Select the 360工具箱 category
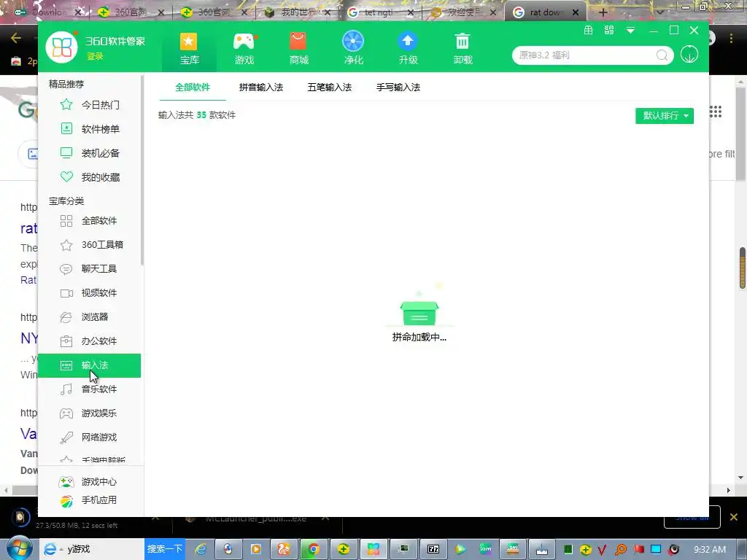 click(x=90, y=245)
